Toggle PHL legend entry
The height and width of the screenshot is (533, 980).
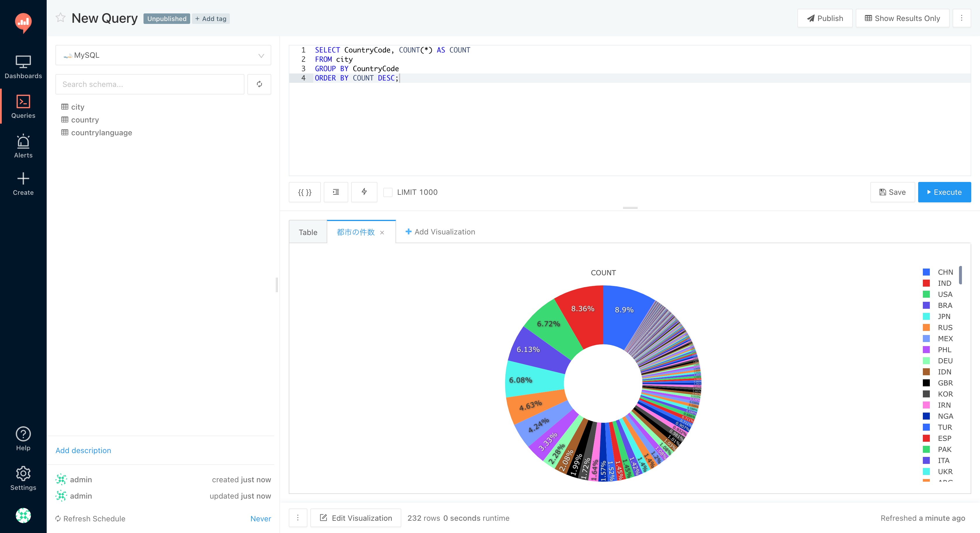(937, 349)
